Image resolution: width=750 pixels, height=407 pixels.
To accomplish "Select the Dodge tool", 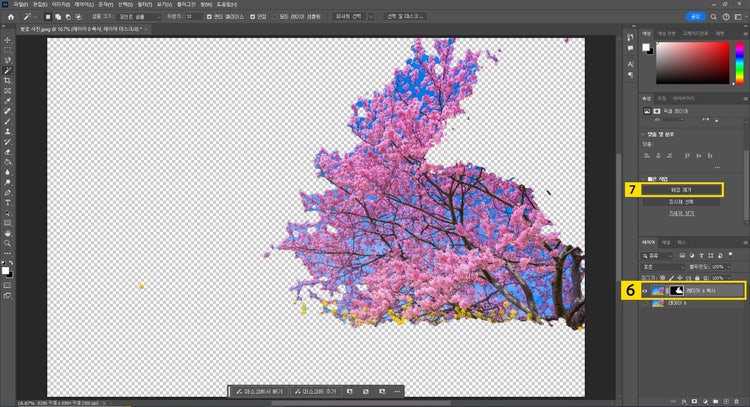I will [x=7, y=182].
